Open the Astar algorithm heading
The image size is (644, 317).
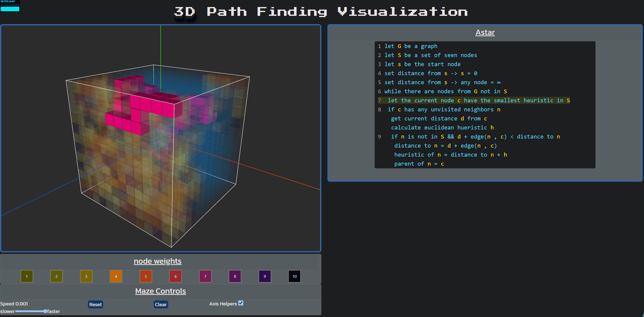485,32
